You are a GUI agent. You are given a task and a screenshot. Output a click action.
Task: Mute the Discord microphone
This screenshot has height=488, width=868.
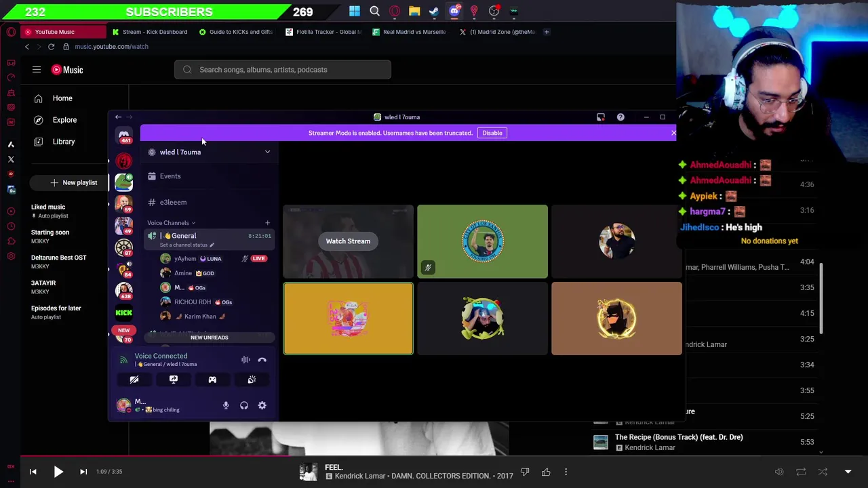(x=226, y=405)
